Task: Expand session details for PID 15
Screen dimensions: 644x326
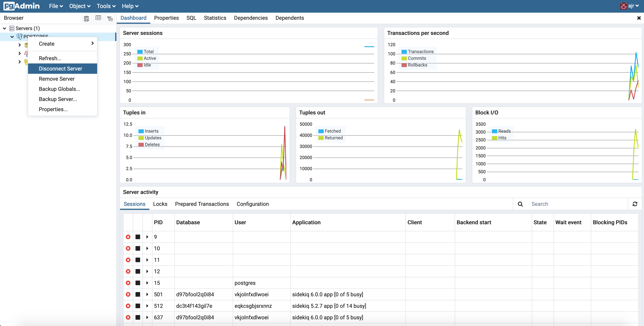Action: [x=147, y=283]
